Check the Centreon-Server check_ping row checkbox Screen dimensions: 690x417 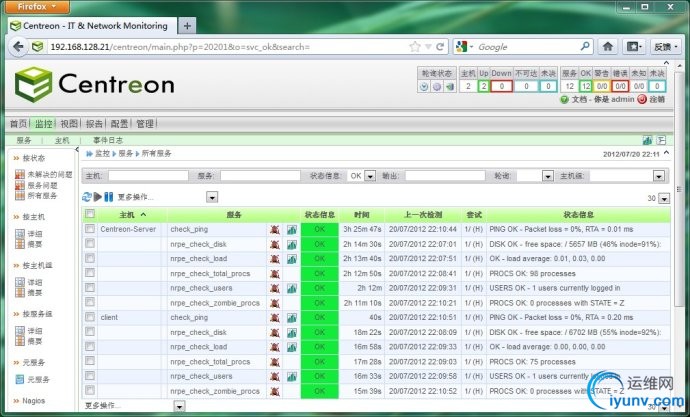[x=90, y=229]
